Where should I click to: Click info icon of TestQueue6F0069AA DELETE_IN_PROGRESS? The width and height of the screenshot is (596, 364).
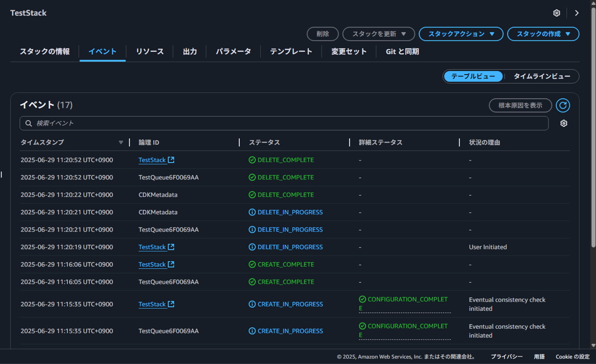click(252, 230)
